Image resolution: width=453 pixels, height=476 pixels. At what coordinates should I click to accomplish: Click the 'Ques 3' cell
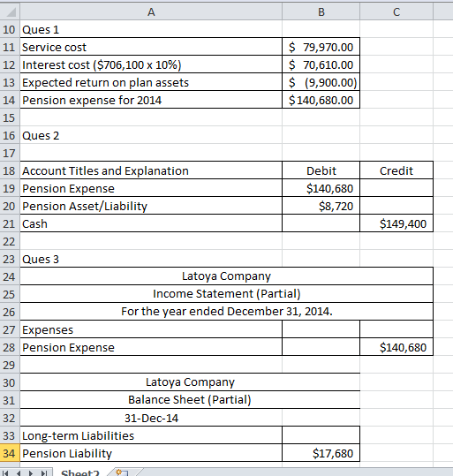tap(151, 259)
